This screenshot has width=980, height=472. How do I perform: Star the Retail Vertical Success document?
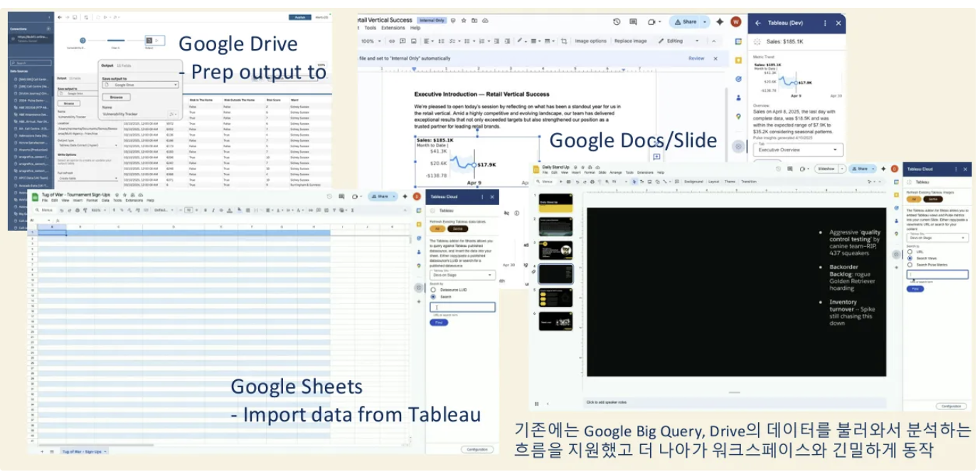click(x=463, y=21)
